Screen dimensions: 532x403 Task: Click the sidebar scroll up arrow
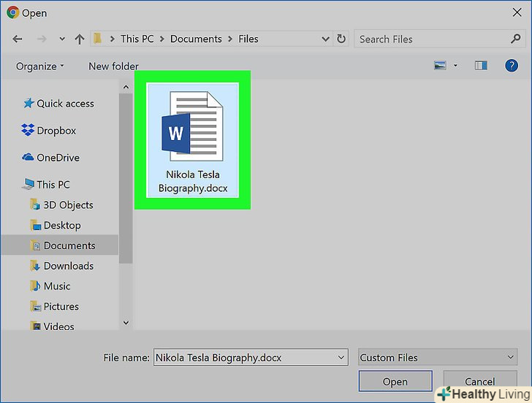click(x=126, y=87)
